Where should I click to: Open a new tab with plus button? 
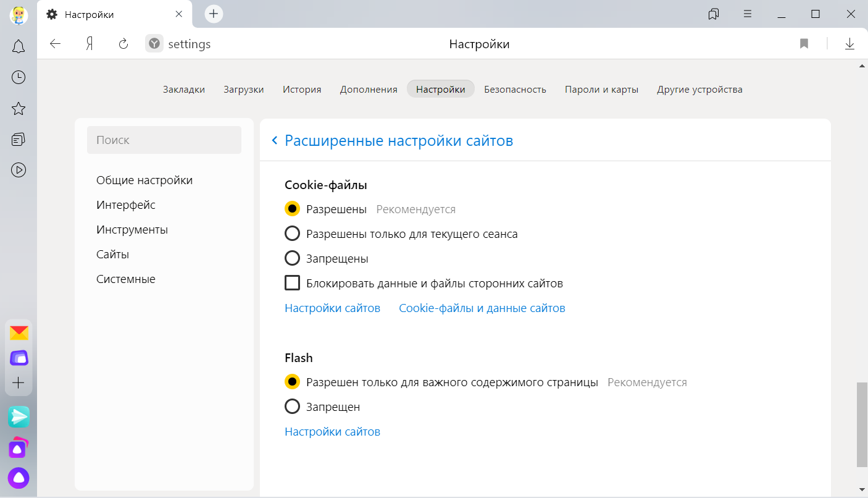pyautogui.click(x=214, y=14)
